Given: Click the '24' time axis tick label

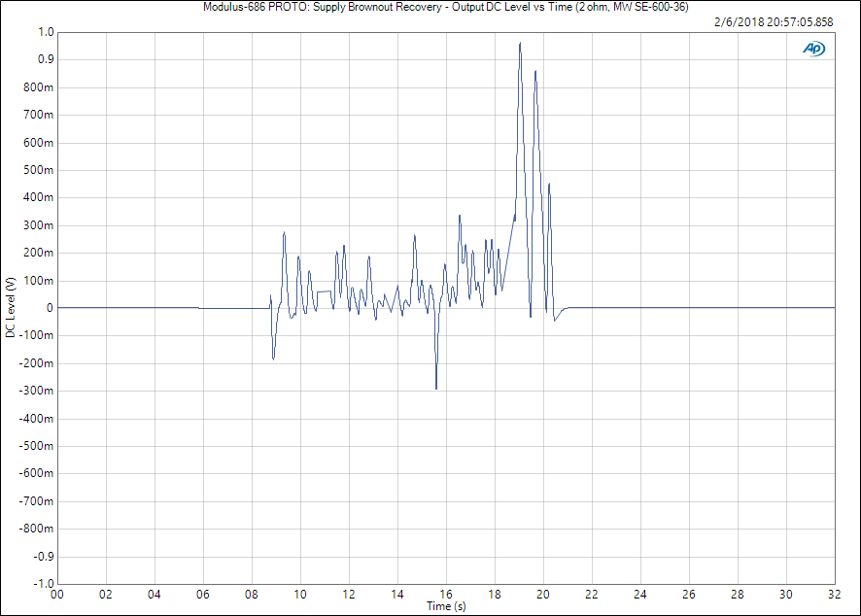Looking at the screenshot, I should [x=640, y=594].
